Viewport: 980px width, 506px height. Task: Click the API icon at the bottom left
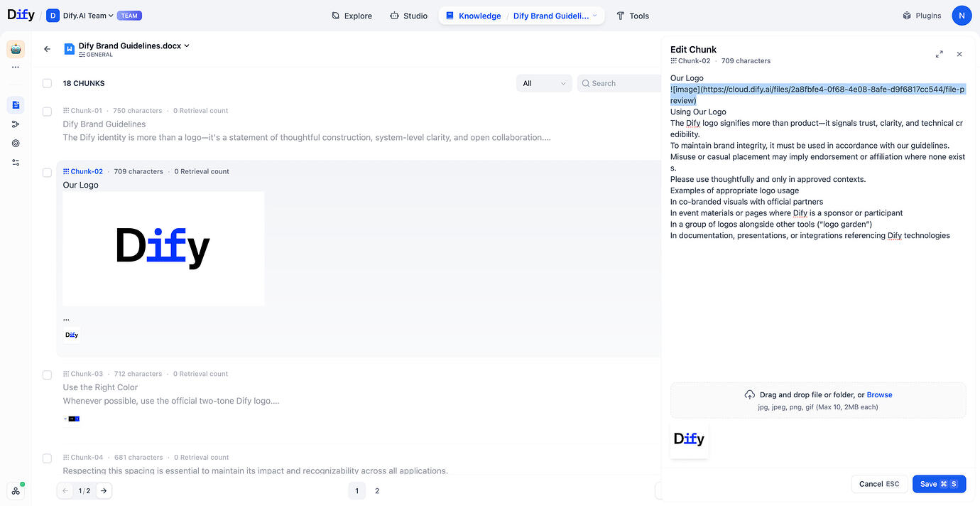coord(16,490)
